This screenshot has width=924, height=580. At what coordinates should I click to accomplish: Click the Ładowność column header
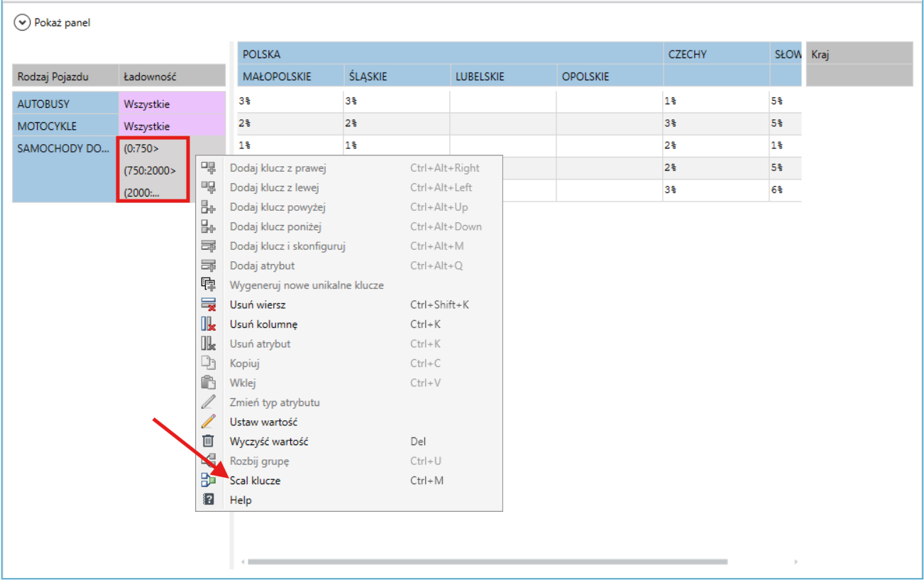pyautogui.click(x=172, y=76)
